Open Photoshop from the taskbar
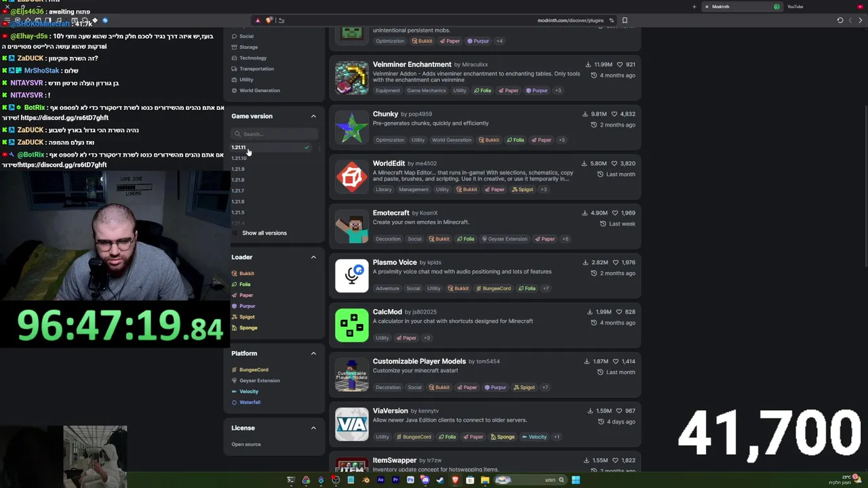868x488 pixels. click(410, 480)
